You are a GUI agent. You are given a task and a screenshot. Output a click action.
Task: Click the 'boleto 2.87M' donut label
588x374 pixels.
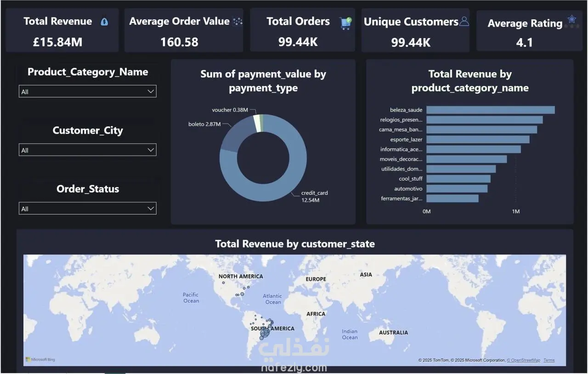[204, 125]
